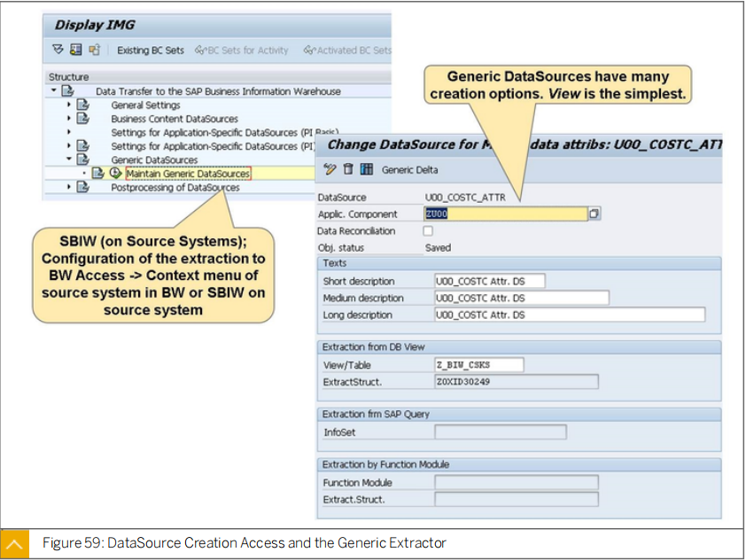746x560 pixels.
Task: Select General Settings tree item
Action: (x=145, y=105)
